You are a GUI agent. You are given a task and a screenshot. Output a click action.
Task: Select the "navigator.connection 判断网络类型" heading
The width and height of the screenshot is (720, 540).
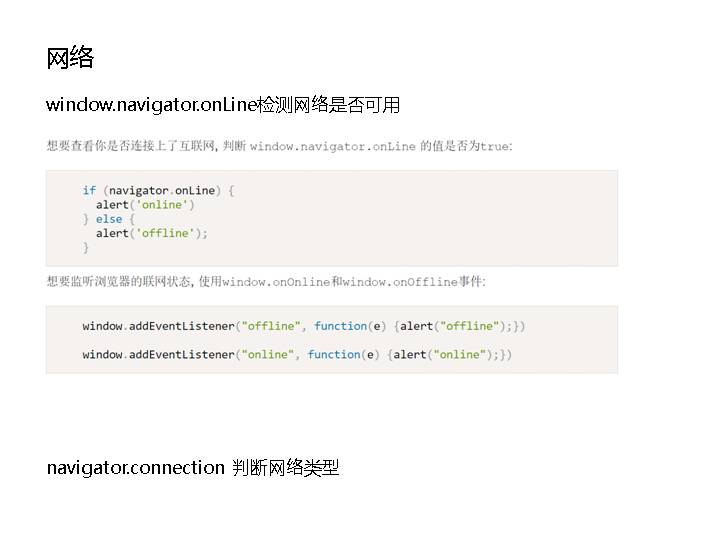pos(193,467)
